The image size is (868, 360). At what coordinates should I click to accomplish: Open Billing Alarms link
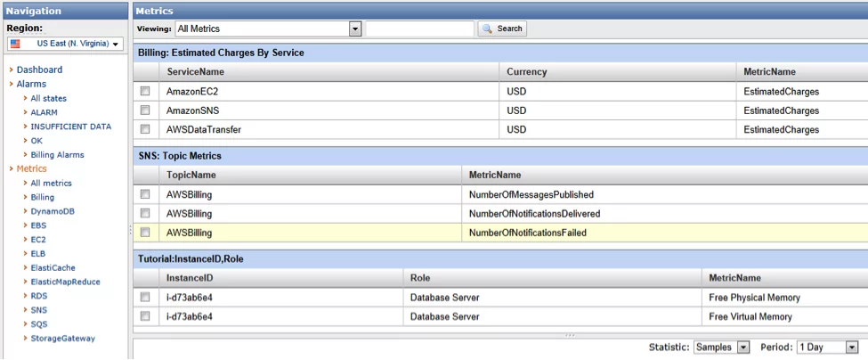58,155
